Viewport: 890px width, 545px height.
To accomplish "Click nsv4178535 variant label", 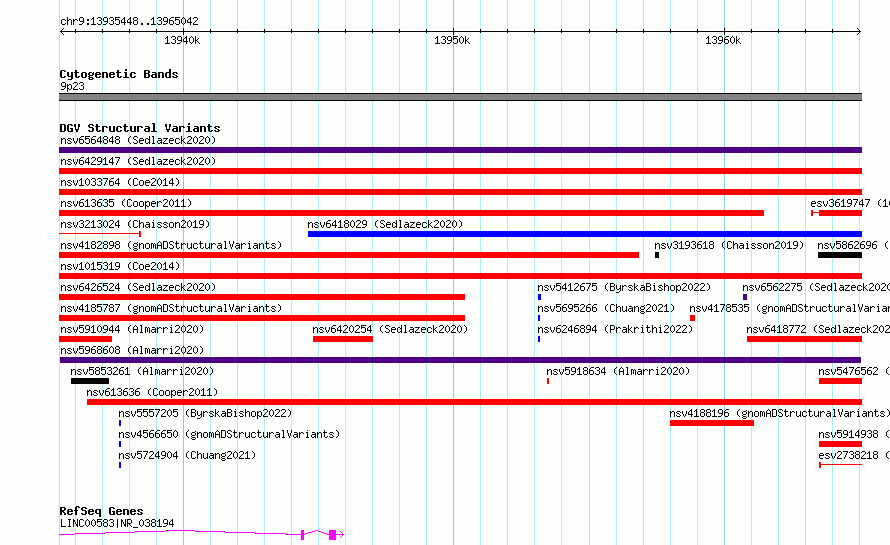I will tap(790, 308).
